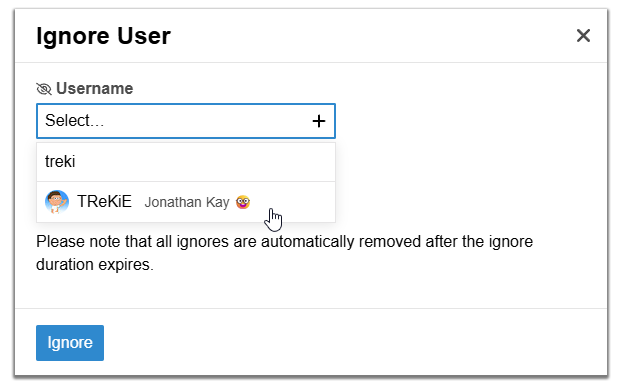Open the Select... username dropdown
Viewport: 622px width, 384px height.
[x=186, y=121]
